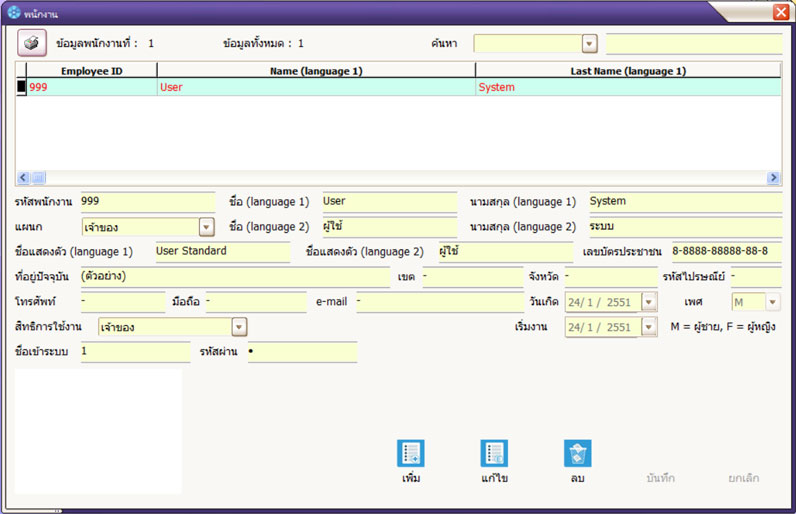Screen dimensions: 796x514
Task: Expand the เพศ gender dropdown
Action: pos(772,302)
